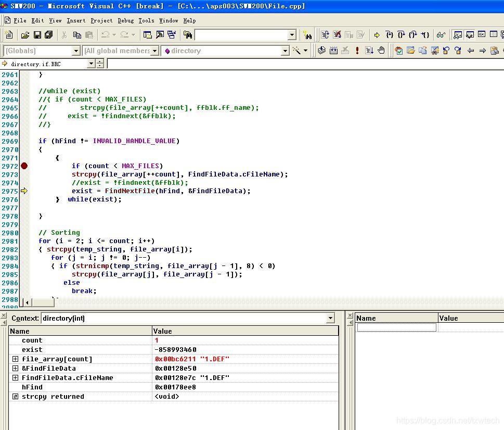Click the Step Into debug icon

(x=389, y=35)
